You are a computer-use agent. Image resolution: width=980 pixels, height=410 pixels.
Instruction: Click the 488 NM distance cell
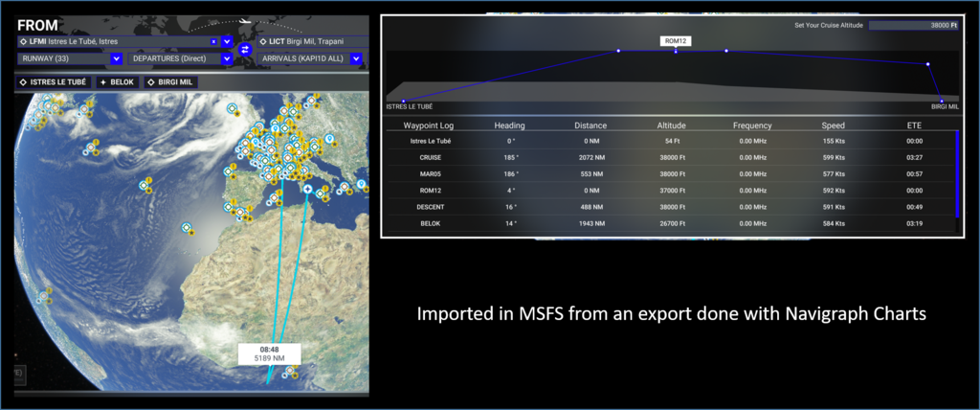tap(590, 207)
